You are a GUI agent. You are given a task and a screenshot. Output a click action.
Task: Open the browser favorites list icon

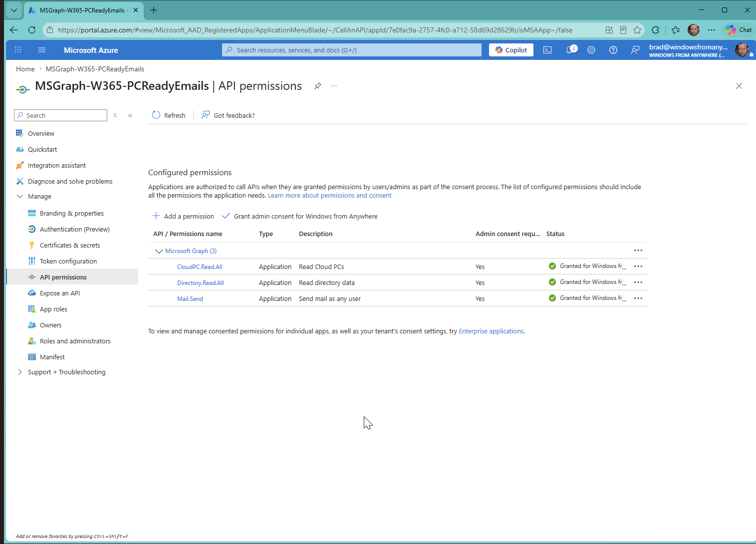click(676, 30)
